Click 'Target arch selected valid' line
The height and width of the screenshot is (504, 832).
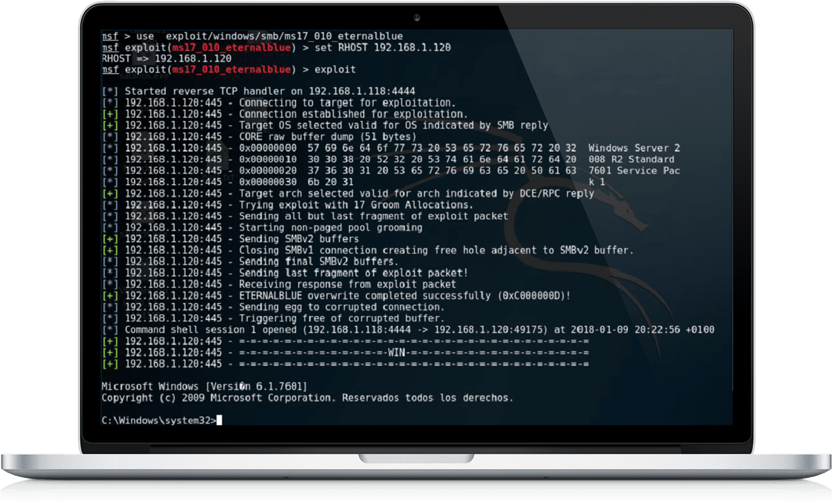(x=348, y=193)
